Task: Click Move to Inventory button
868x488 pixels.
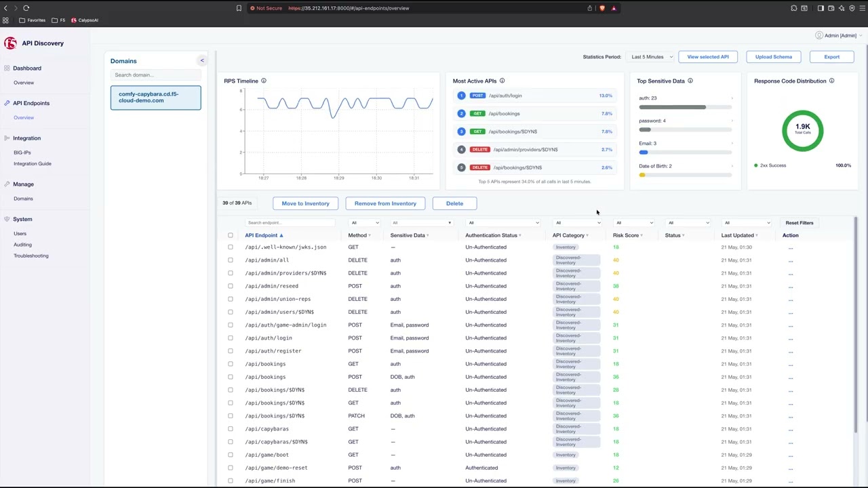Action: [305, 203]
